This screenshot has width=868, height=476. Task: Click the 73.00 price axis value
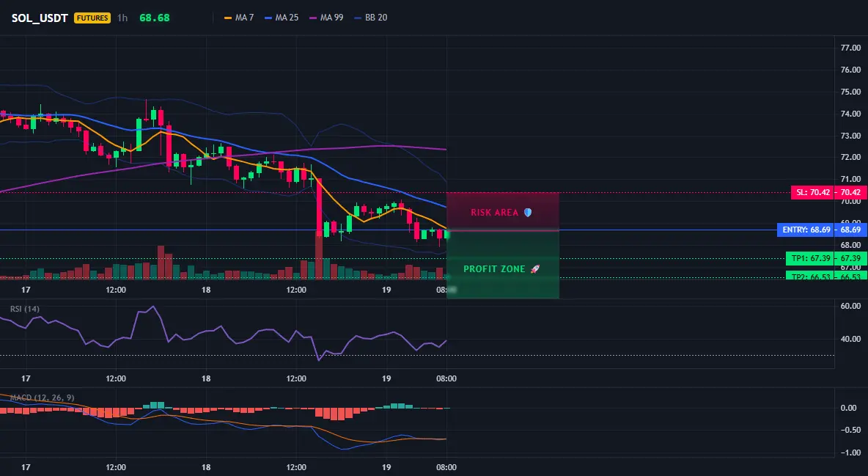(850, 136)
